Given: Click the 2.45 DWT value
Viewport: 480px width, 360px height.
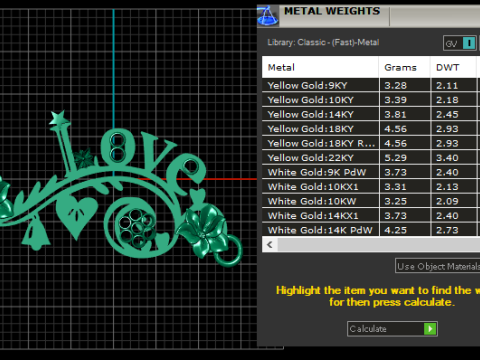Looking at the screenshot, I should click(447, 115).
